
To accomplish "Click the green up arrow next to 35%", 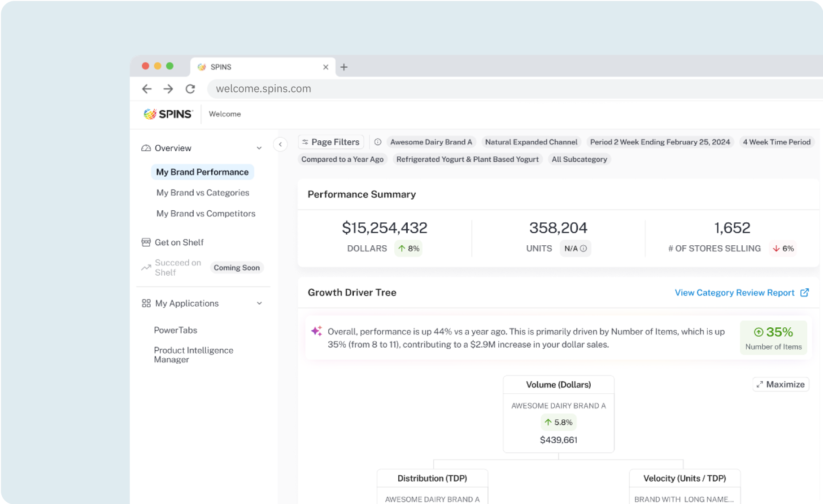I will [758, 332].
